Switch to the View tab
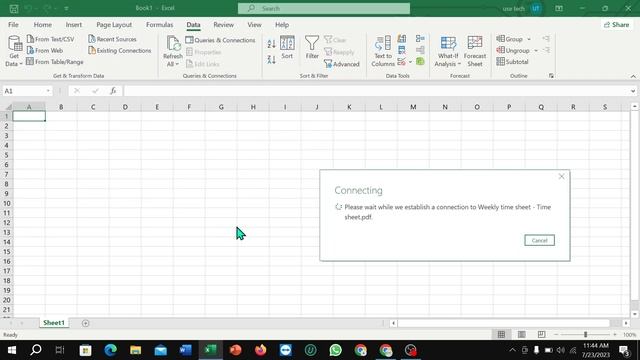This screenshot has width=640, height=360. [x=254, y=25]
